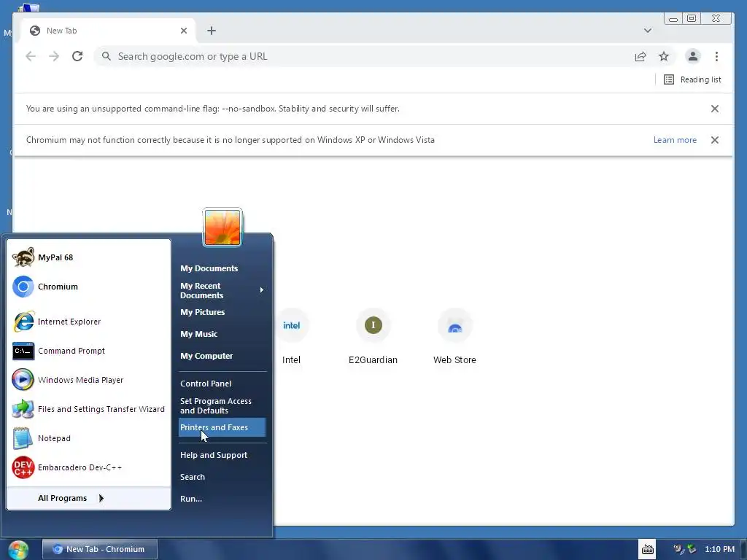This screenshot has width=747, height=560.
Task: Open a new tab with the plus button
Action: click(212, 31)
